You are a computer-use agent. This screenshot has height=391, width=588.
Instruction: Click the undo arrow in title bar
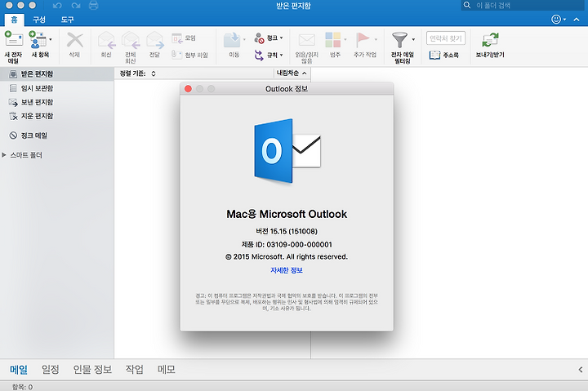[x=57, y=6]
